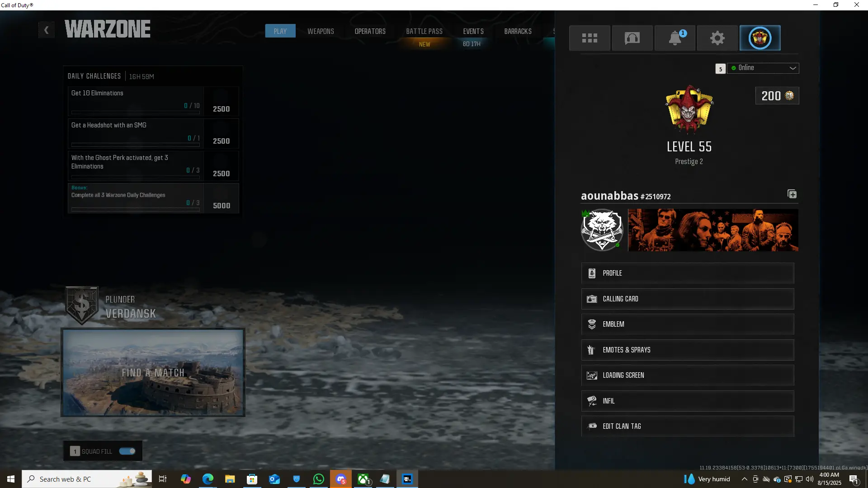The width and height of the screenshot is (868, 488).
Task: Click the back arrow beside WARZONE
Action: [46, 30]
